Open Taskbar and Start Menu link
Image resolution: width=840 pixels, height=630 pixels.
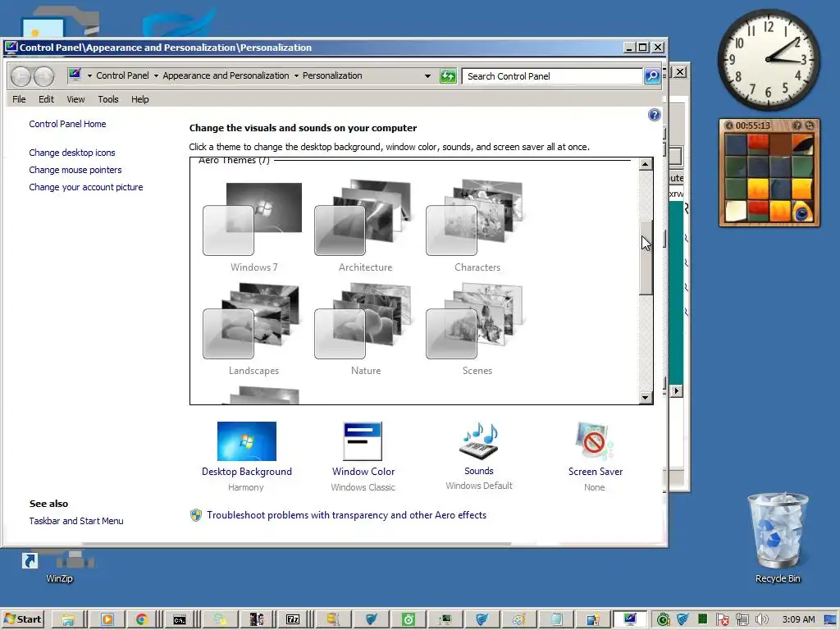click(76, 521)
